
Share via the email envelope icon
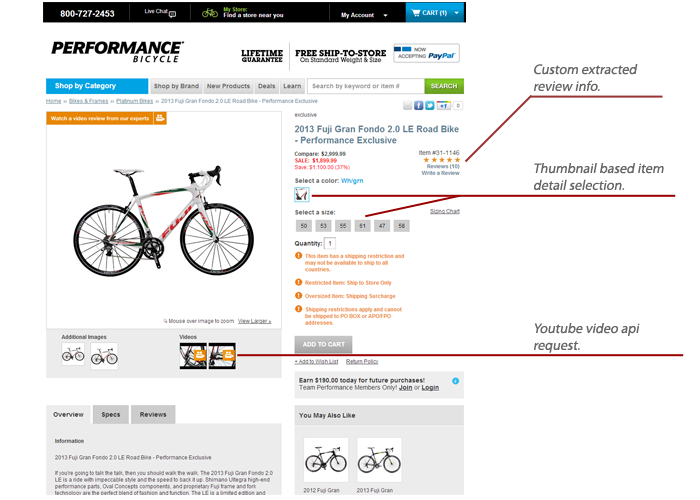click(408, 105)
